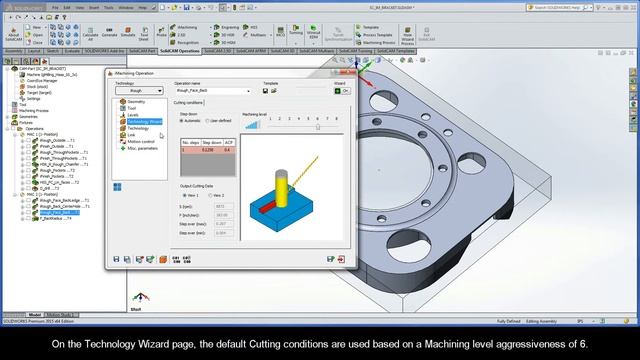Switch to the SolidCAM Part tab

pyautogui.click(x=142, y=51)
